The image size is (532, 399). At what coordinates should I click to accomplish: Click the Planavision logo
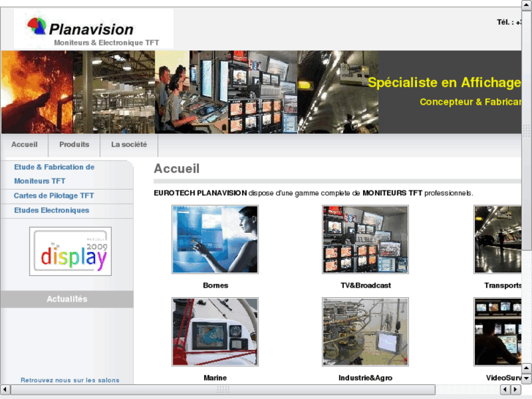pos(94,29)
